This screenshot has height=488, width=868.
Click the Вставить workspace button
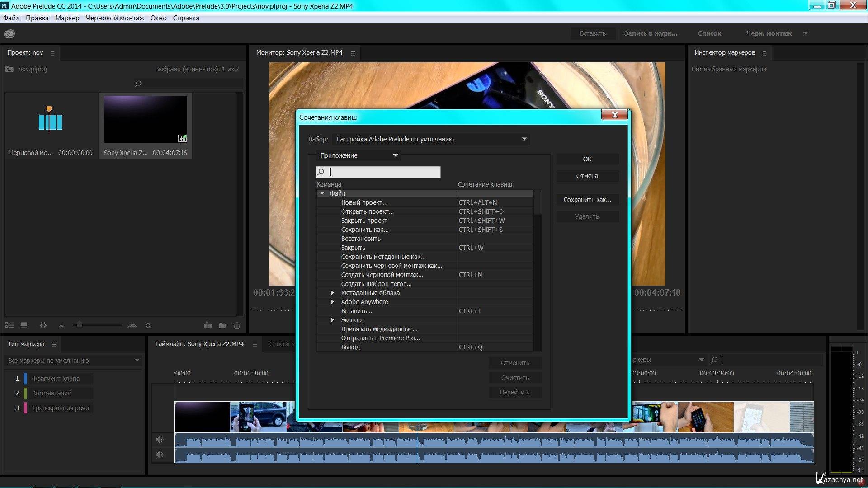pos(593,33)
